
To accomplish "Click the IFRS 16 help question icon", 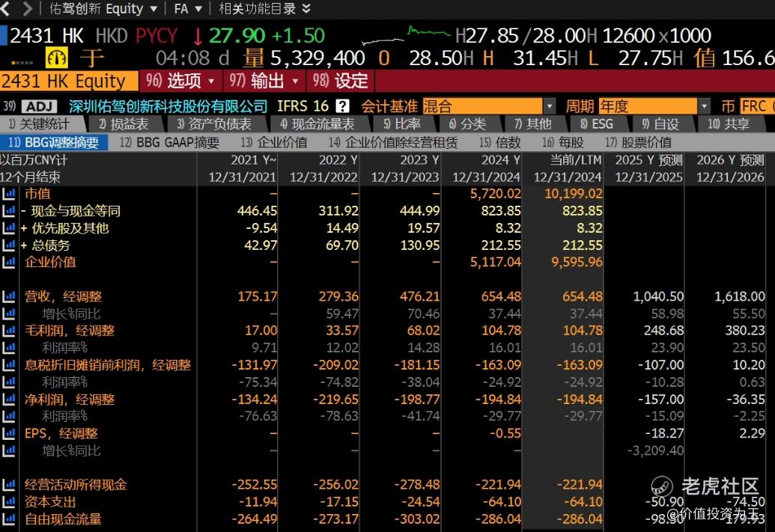I will coord(342,106).
